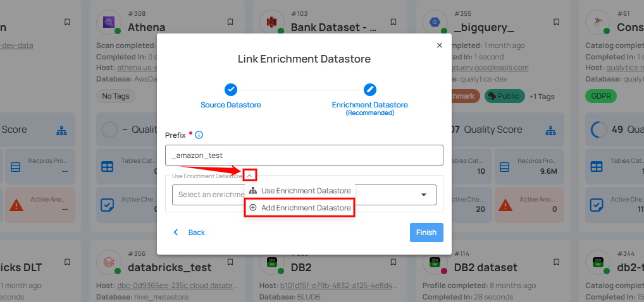644x302 pixels.
Task: Open the enrichment datastore select dropdown arrow
Action: 424,195
